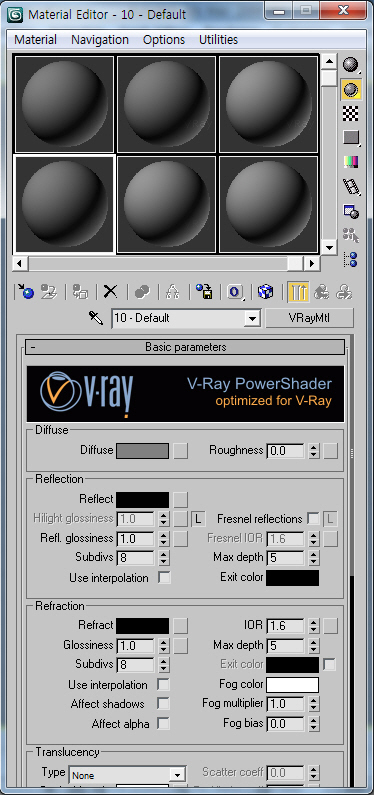Open the Utilities menu

[218, 40]
